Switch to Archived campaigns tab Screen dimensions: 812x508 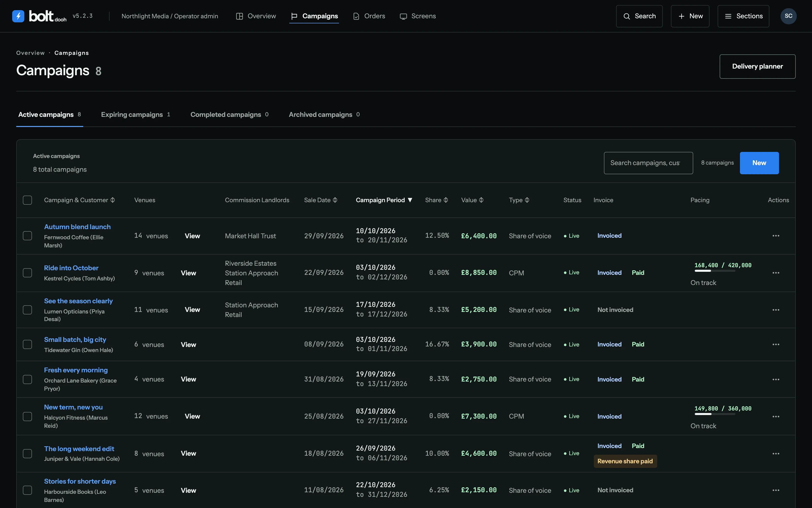pos(324,115)
